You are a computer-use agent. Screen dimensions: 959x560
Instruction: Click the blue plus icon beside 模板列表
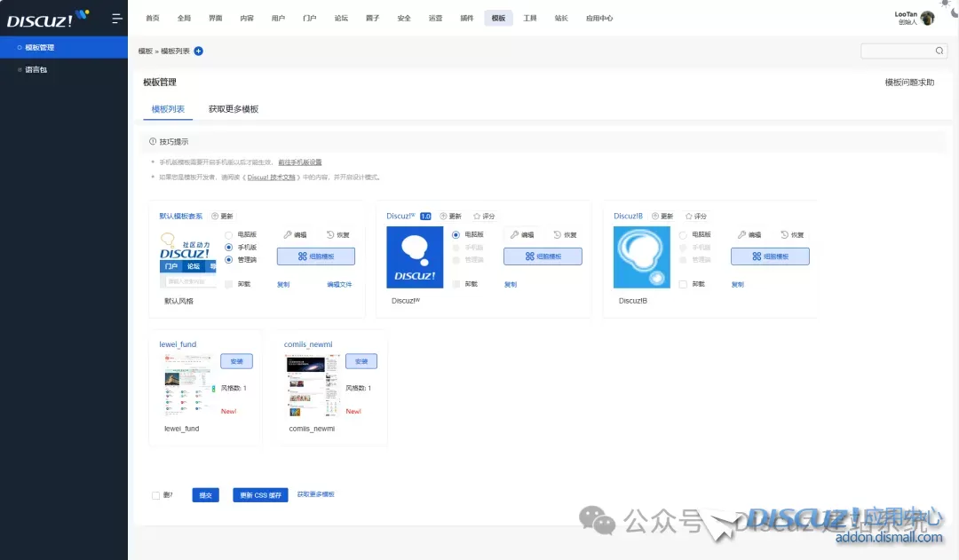(198, 51)
